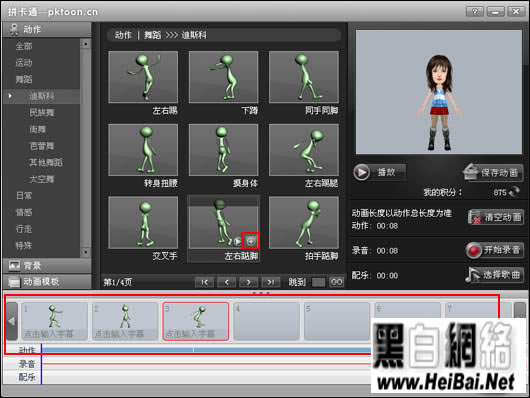This screenshot has height=398, width=530.
Task: Clear the animation with 清空动画
Action: point(496,217)
